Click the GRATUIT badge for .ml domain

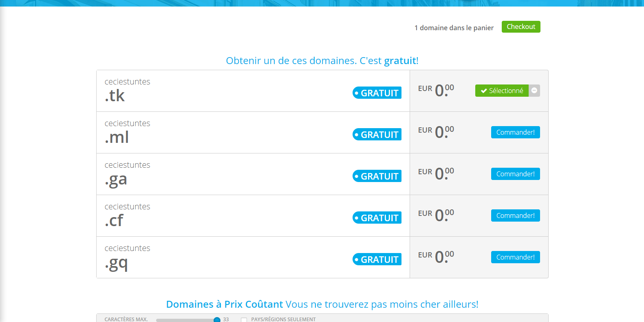(x=377, y=135)
